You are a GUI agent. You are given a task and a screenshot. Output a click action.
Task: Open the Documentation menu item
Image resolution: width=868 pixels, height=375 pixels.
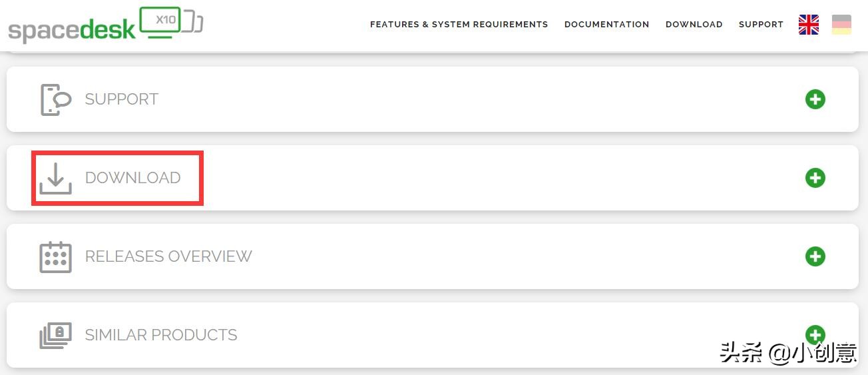[x=606, y=25]
